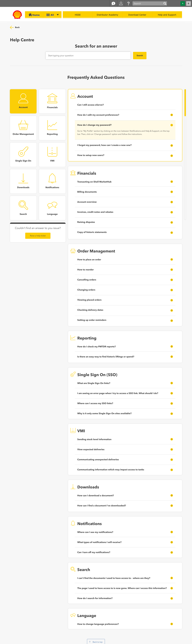Click the Back arrow icon
The height and width of the screenshot is (644, 192).
12,27
